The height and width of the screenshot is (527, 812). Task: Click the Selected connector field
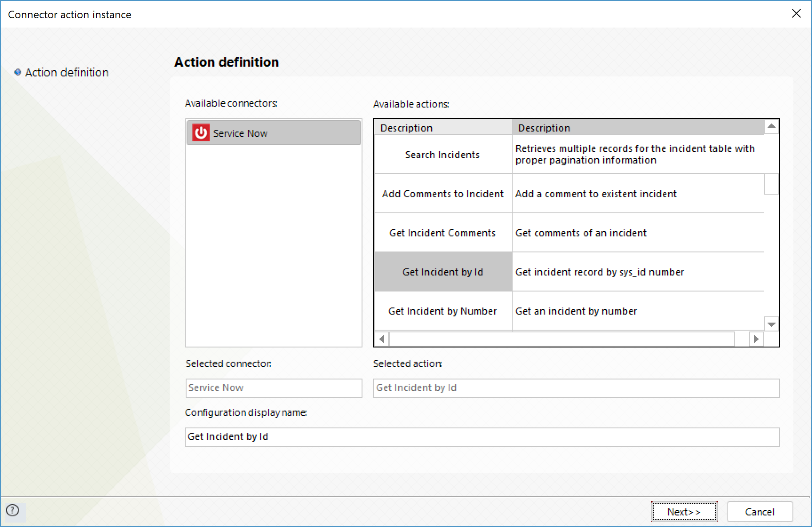pyautogui.click(x=274, y=388)
